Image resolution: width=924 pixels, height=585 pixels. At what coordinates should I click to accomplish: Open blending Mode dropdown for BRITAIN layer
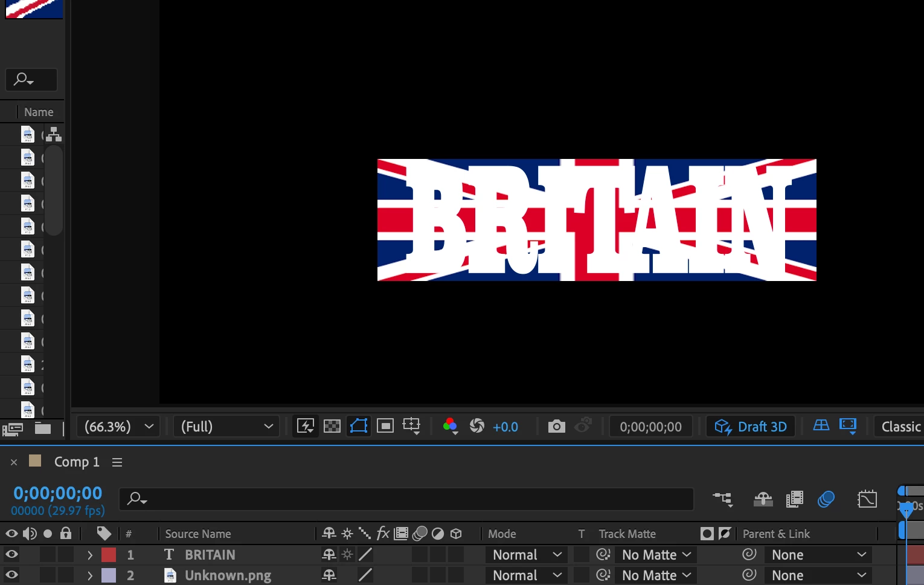[x=527, y=555]
